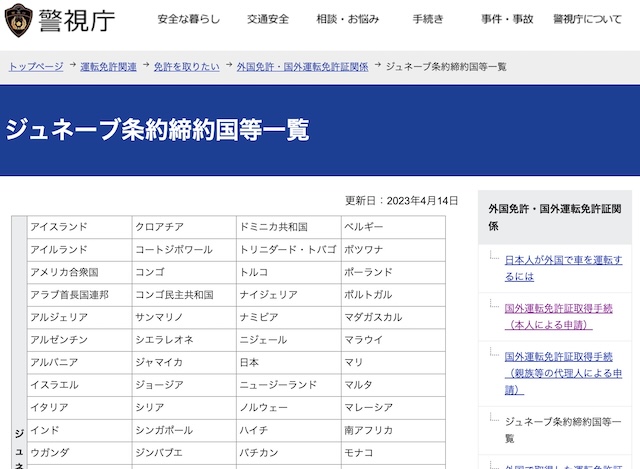Click the 警視庁 site title text
640x469 pixels.
[x=77, y=20]
